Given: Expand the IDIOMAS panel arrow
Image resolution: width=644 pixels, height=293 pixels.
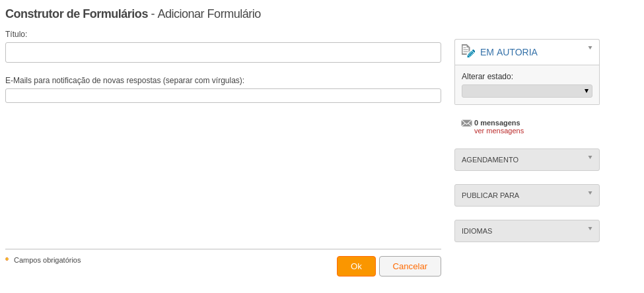Looking at the screenshot, I should [590, 228].
